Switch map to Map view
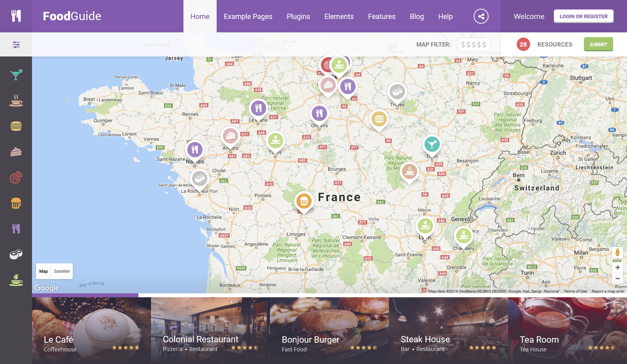The height and width of the screenshot is (364, 627). point(43,271)
